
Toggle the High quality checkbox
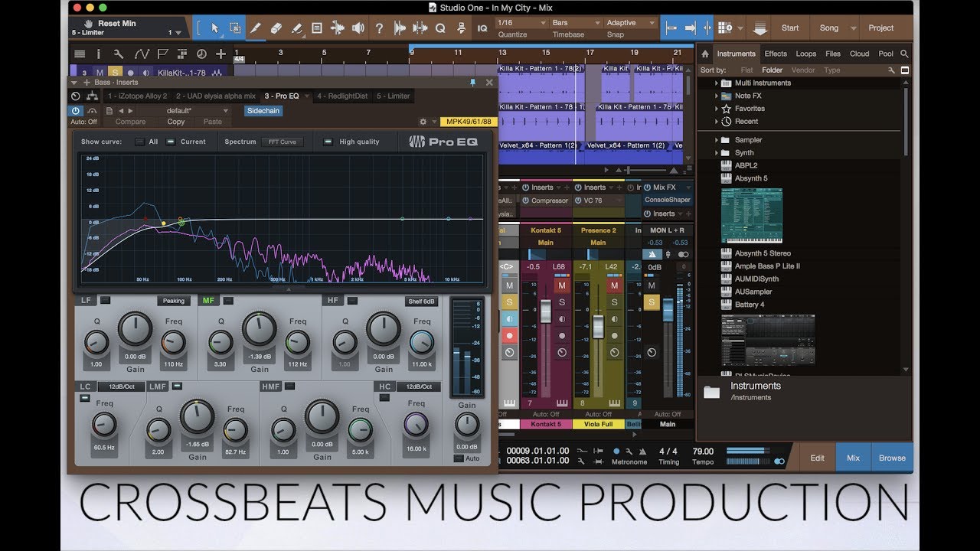click(x=328, y=142)
